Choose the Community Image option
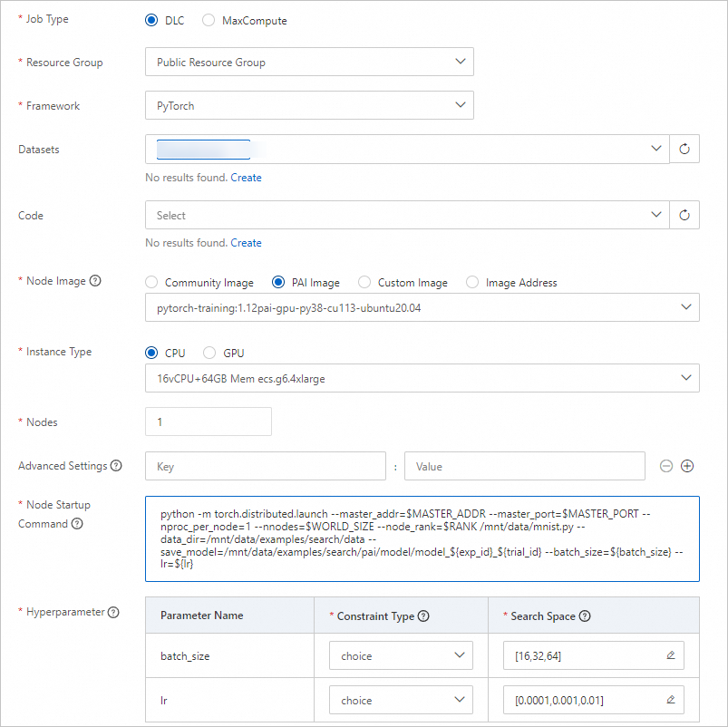This screenshot has height=727, width=728. point(151,283)
